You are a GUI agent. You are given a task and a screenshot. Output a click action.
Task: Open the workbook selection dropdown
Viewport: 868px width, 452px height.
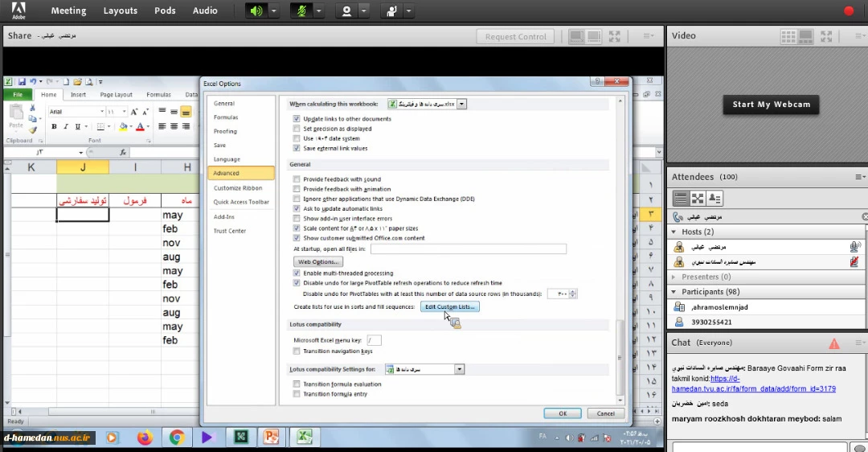[461, 104]
